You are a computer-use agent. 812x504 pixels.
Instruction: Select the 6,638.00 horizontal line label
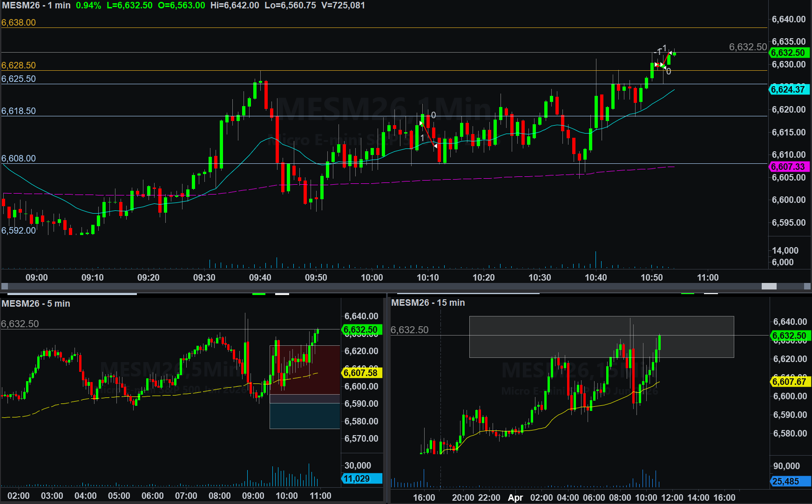click(x=19, y=22)
